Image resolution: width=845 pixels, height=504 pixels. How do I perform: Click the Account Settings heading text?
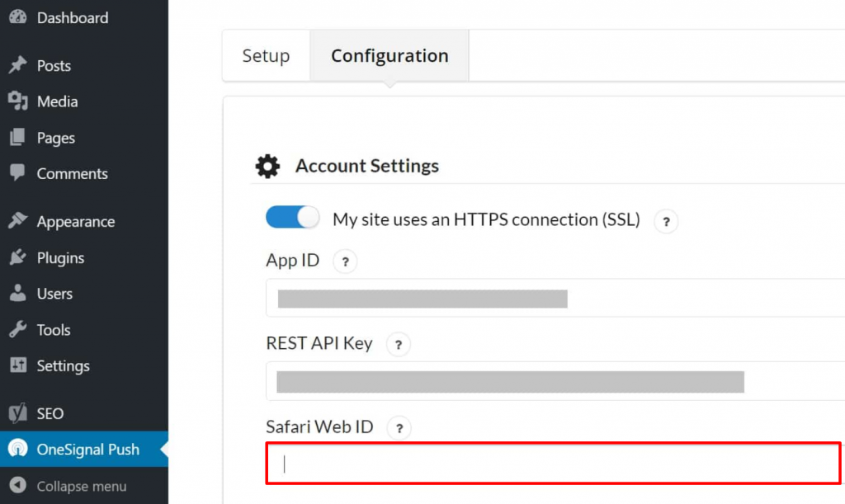tap(367, 166)
